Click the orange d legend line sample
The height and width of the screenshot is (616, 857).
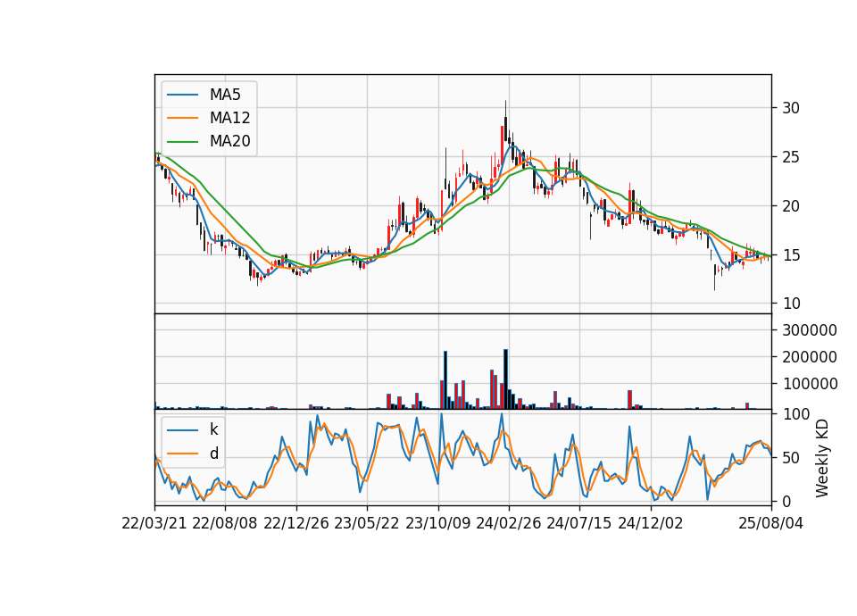pos(182,454)
